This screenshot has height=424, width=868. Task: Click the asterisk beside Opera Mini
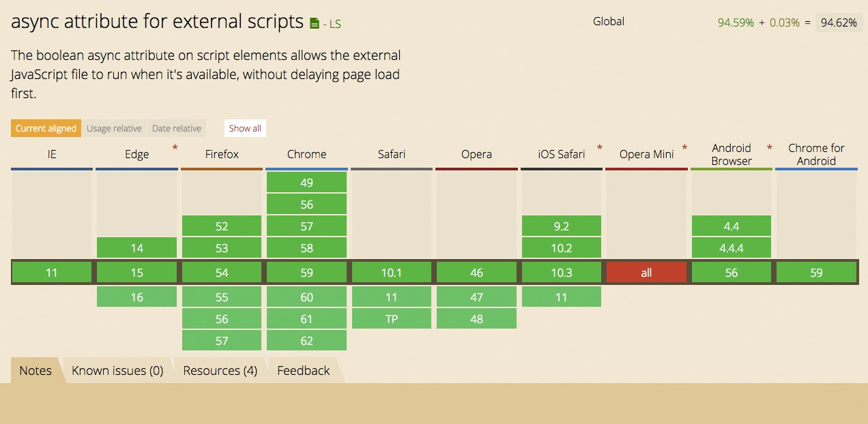pos(684,147)
